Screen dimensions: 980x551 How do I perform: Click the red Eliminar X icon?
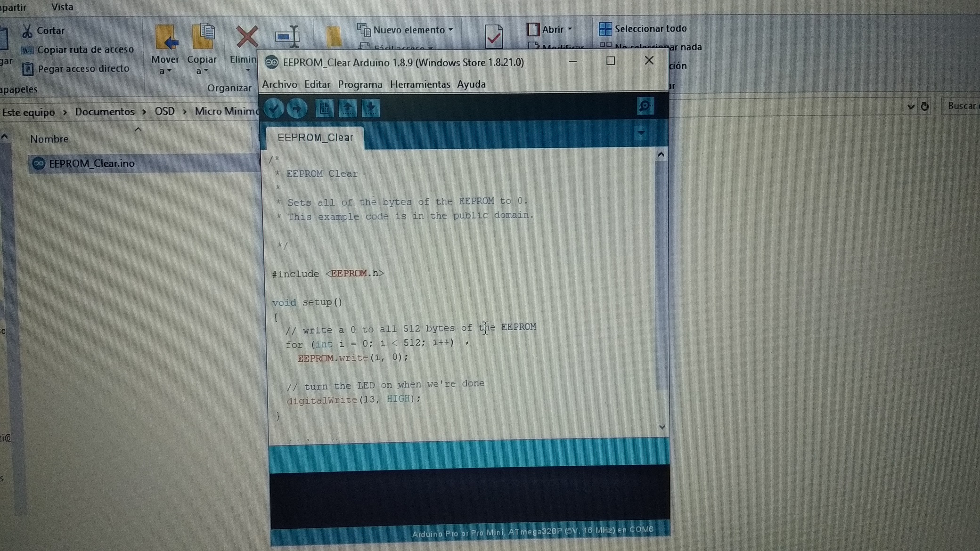[246, 37]
